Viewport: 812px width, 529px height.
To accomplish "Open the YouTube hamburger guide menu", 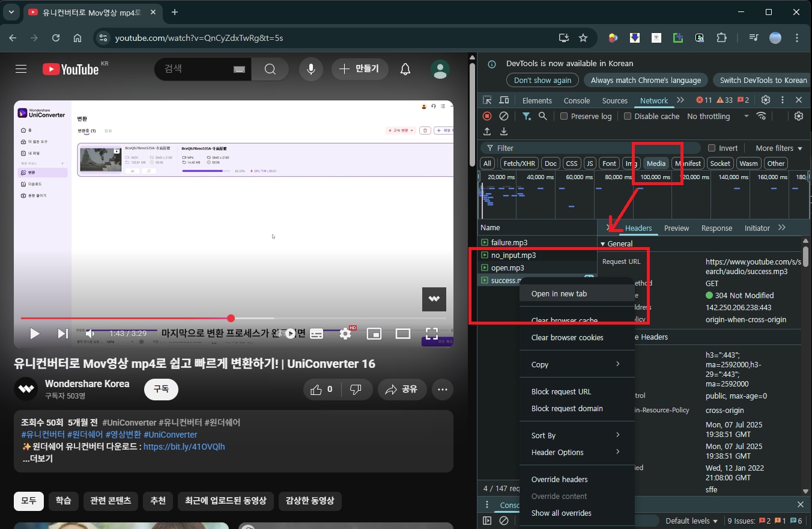I will tap(21, 69).
